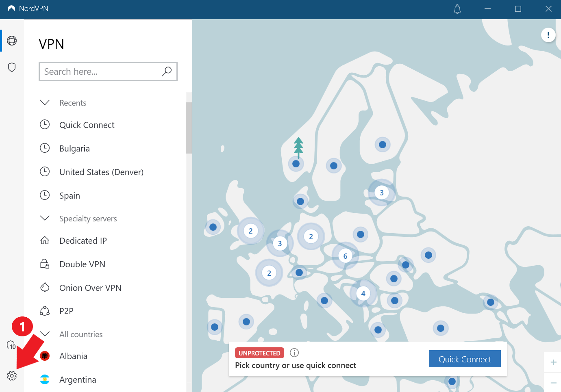Screen dimensions: 561x392
Task: Collapse the Specialty servers section
Action: [x=45, y=218]
